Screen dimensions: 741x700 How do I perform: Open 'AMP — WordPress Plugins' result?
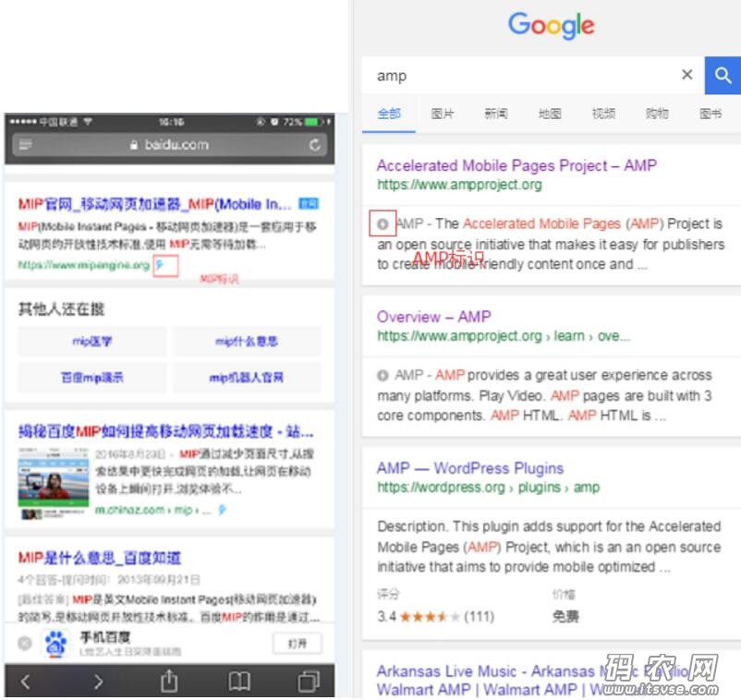[x=470, y=468]
